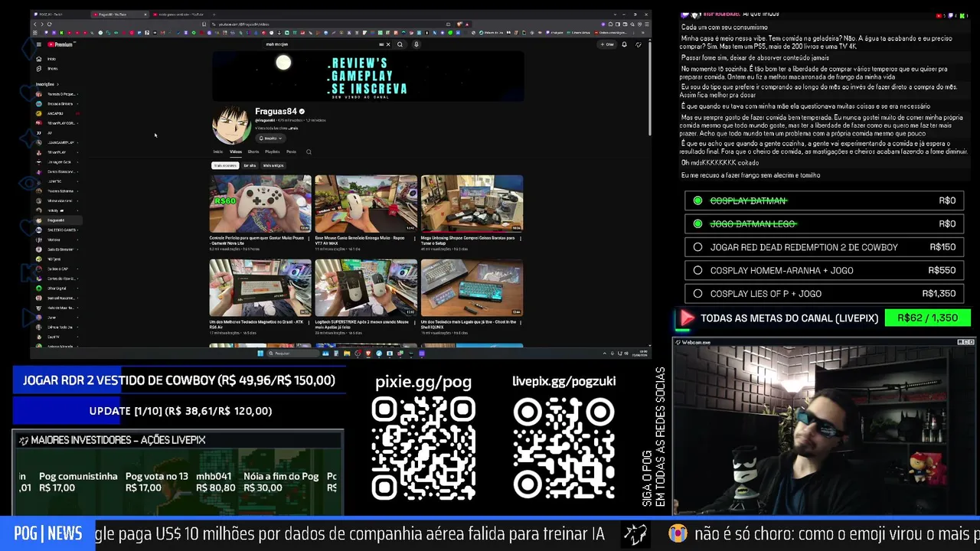
Task: Open options menu for the Controle Perfeito video
Action: pos(309,239)
